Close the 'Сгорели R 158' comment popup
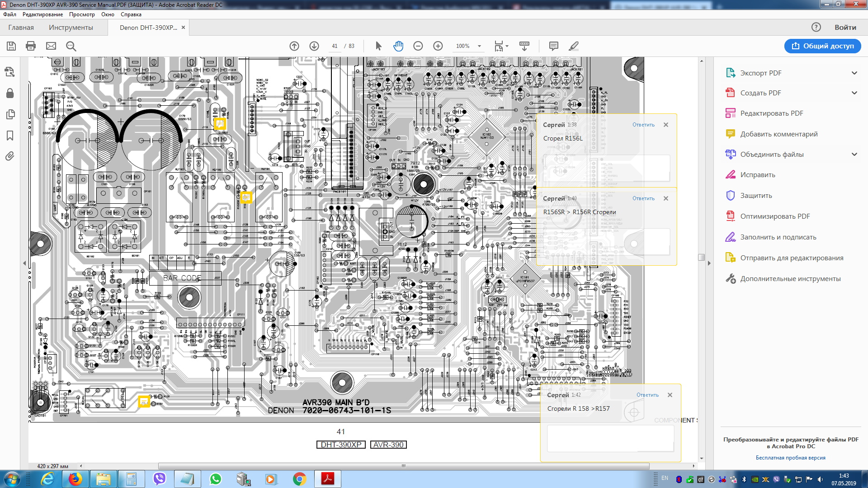This screenshot has height=488, width=868. [670, 395]
